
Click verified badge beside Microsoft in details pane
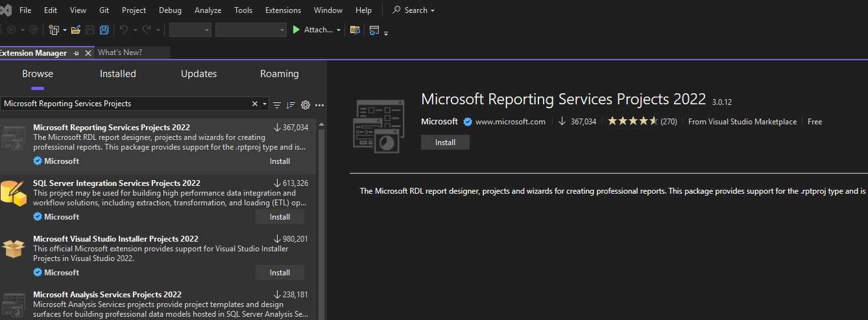coord(466,121)
